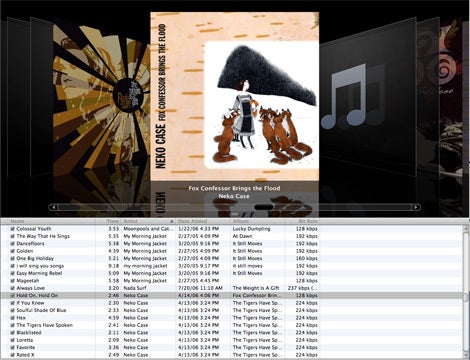The image size is (470, 360).
Task: Click the album title caption in Cover Flow
Action: [x=234, y=188]
